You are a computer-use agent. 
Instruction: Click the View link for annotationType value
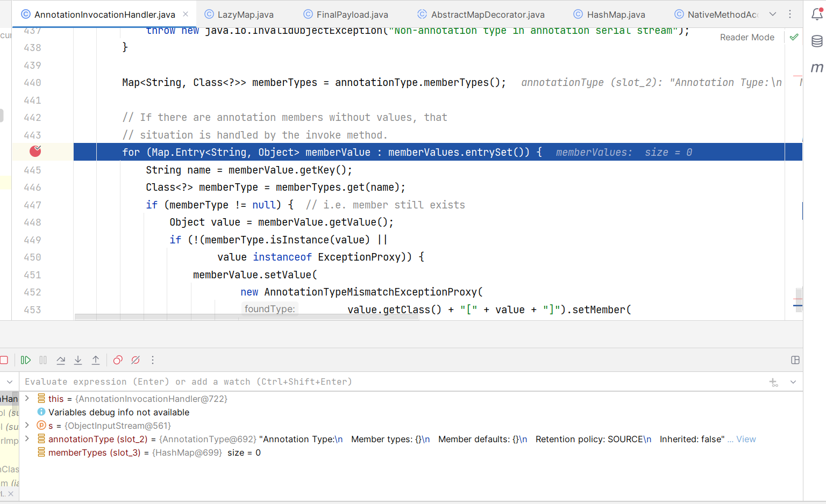(746, 439)
